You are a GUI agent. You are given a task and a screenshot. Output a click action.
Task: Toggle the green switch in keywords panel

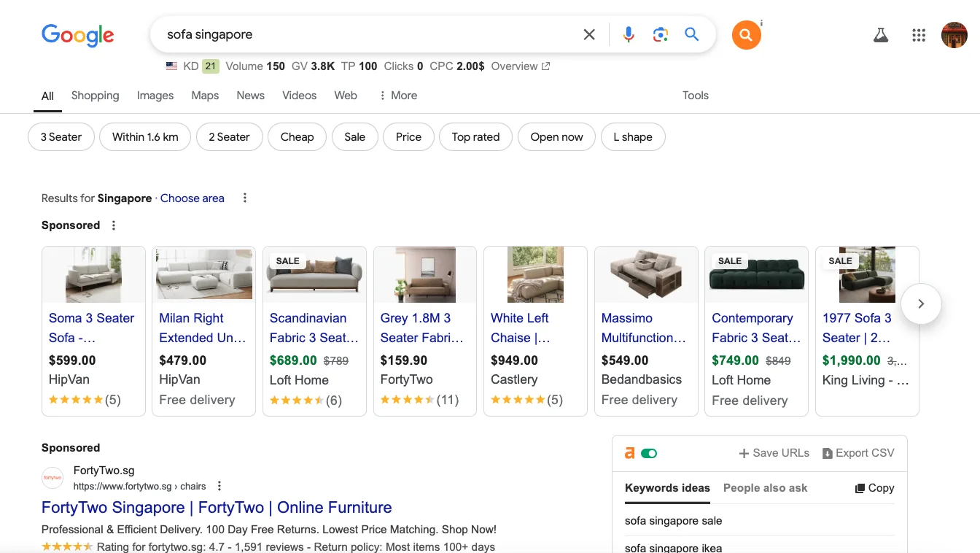(x=649, y=453)
